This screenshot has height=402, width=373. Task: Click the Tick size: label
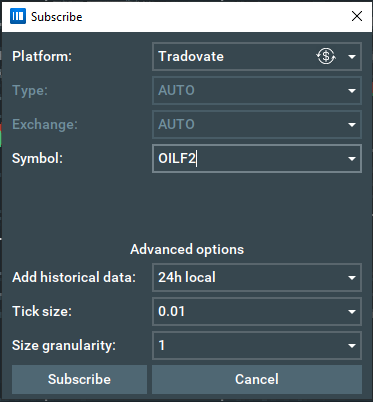42,311
